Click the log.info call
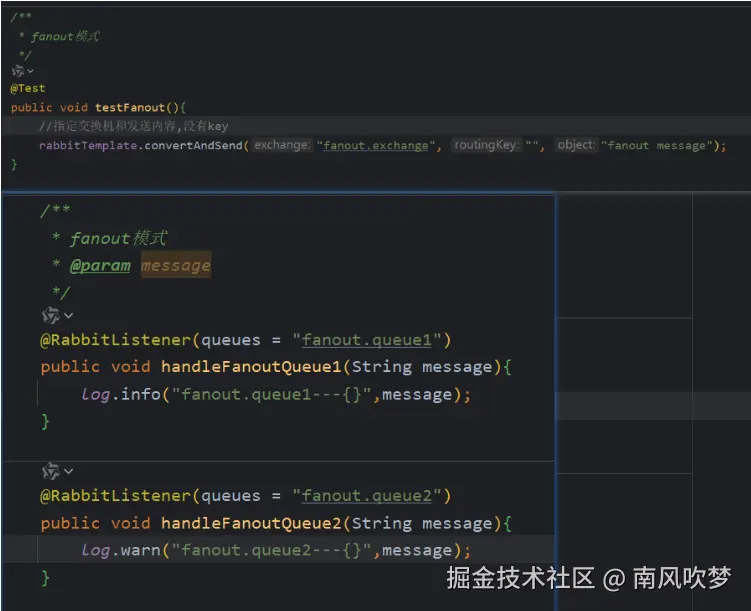The height and width of the screenshot is (611, 751). pos(121,395)
